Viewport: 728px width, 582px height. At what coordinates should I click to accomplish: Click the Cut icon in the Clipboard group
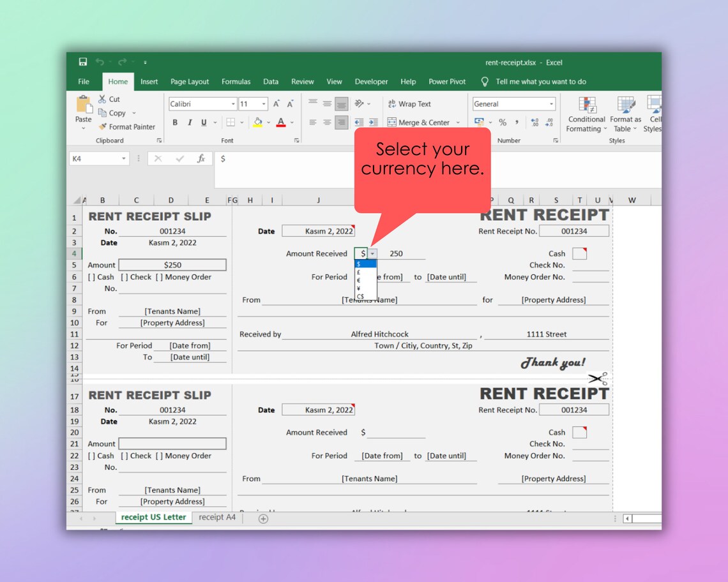click(101, 99)
